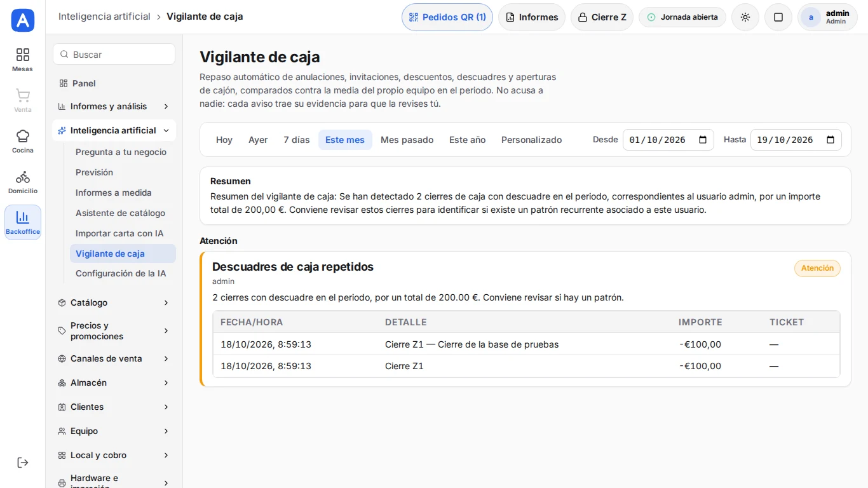The width and height of the screenshot is (868, 488).
Task: Click the square fullscreen icon
Action: click(x=778, y=17)
